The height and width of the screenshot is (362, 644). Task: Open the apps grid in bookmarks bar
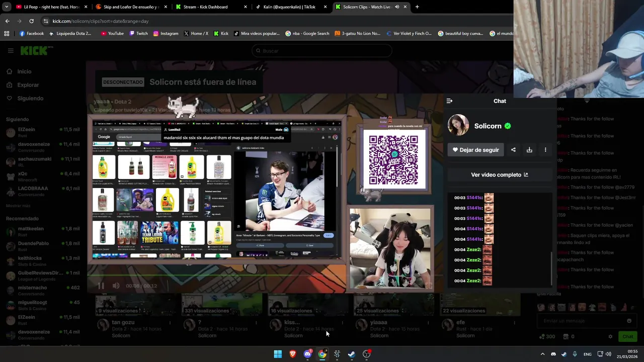click(x=7, y=34)
